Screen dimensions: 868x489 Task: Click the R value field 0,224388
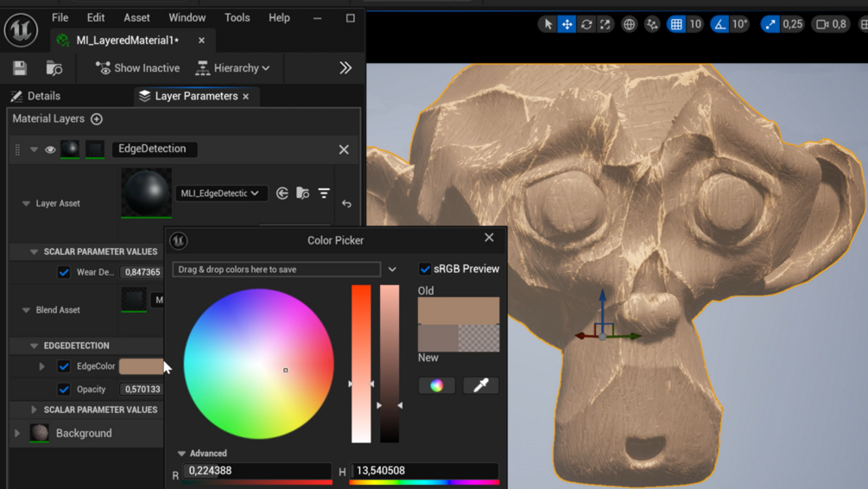pos(257,471)
